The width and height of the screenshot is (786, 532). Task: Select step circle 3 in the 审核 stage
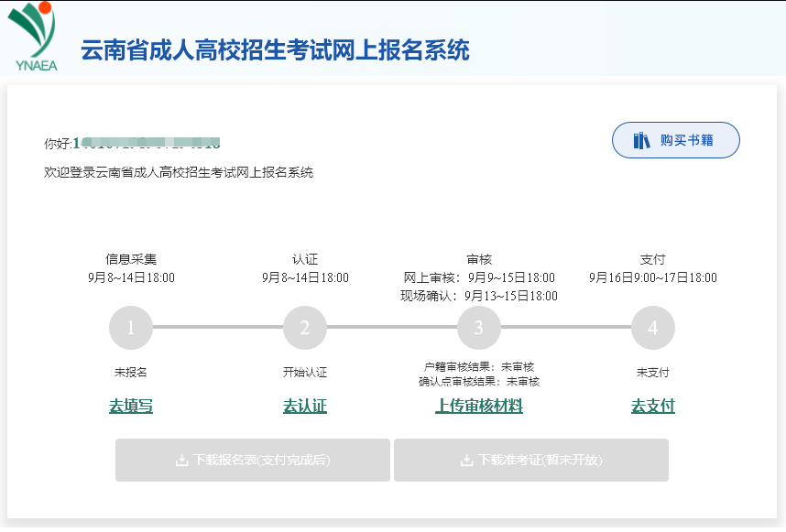[x=479, y=327]
